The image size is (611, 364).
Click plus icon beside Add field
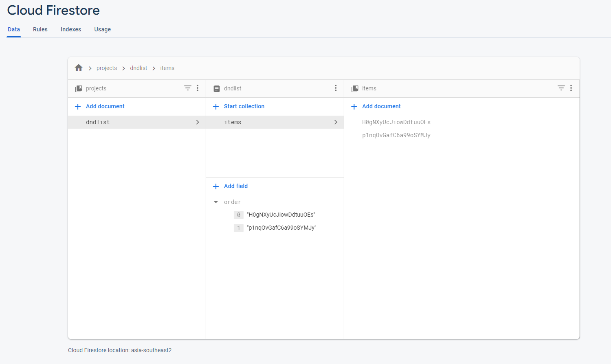[216, 186]
